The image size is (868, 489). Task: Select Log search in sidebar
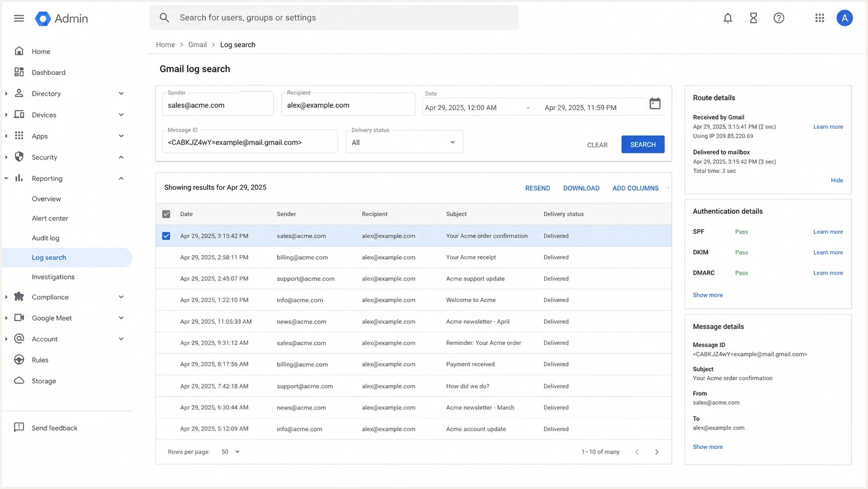[67, 258]
